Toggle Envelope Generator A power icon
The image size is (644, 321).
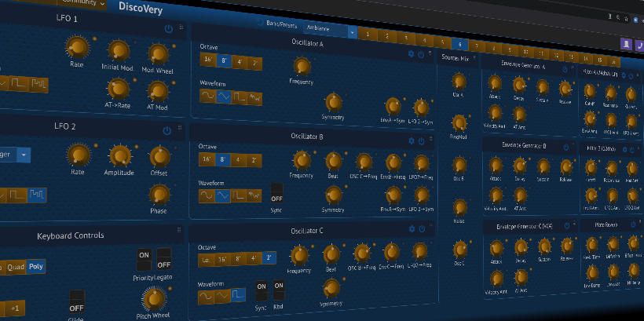pyautogui.click(x=565, y=69)
